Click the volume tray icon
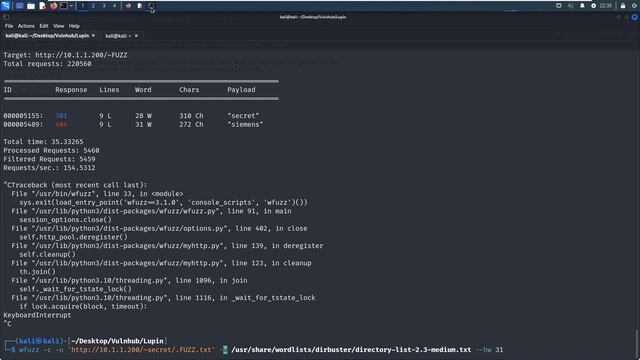 [x=571, y=6]
